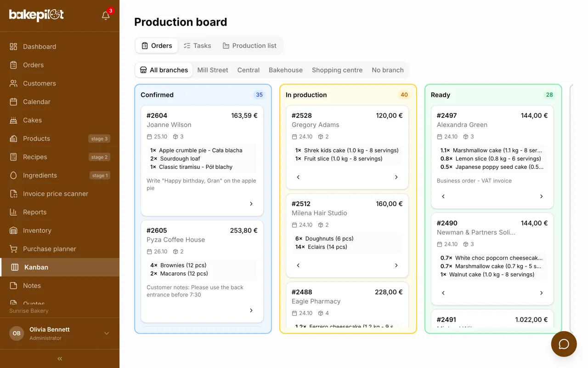Click the Customers people icon
588x368 pixels.
pos(14,83)
